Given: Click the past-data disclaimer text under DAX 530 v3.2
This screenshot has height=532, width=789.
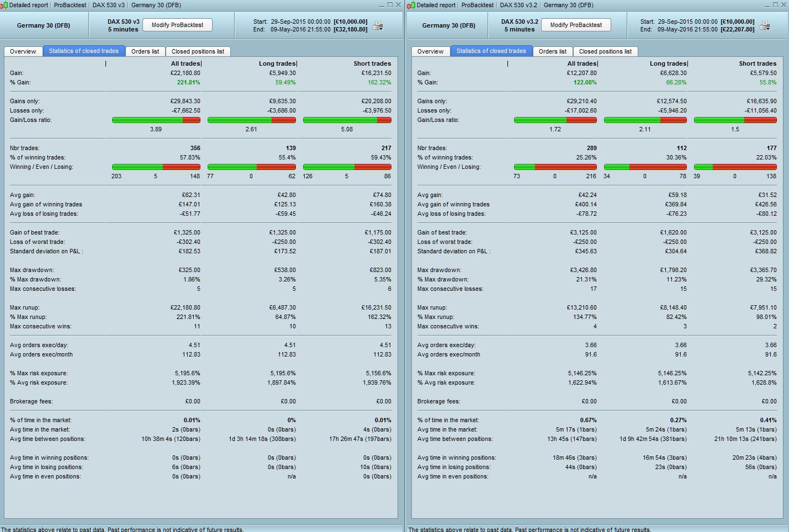Looking at the screenshot, I should click(530, 529).
